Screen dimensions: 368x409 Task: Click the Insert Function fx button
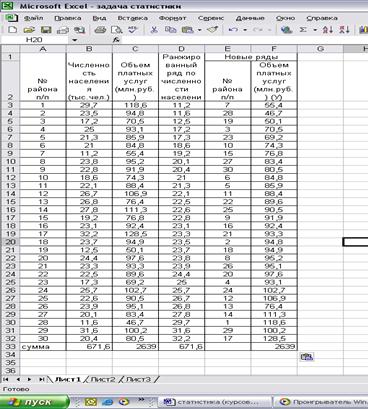[116, 40]
